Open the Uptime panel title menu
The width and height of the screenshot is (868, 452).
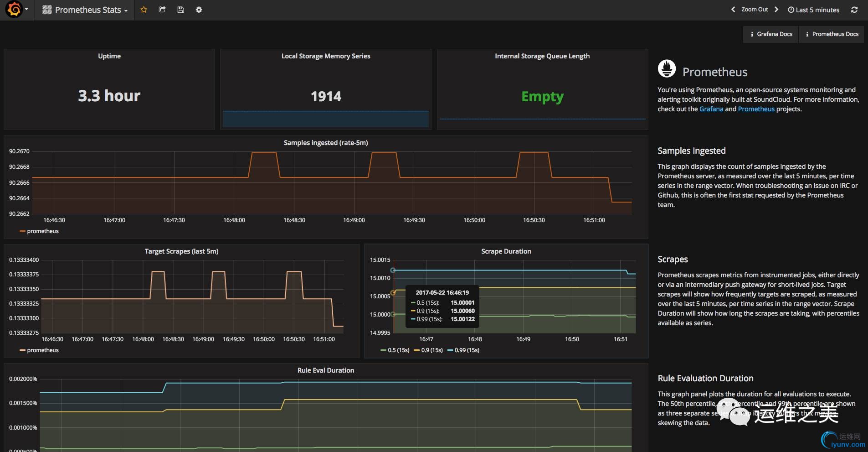click(109, 56)
